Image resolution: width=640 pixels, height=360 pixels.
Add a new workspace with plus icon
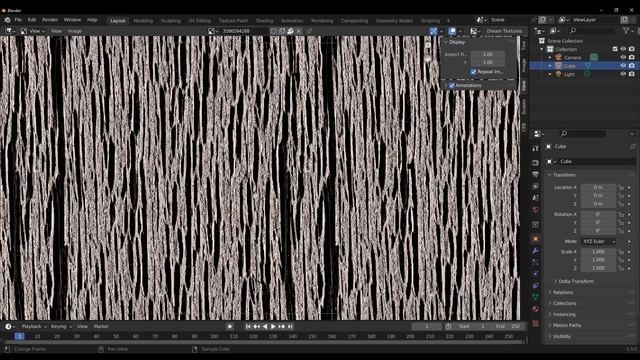[448, 20]
